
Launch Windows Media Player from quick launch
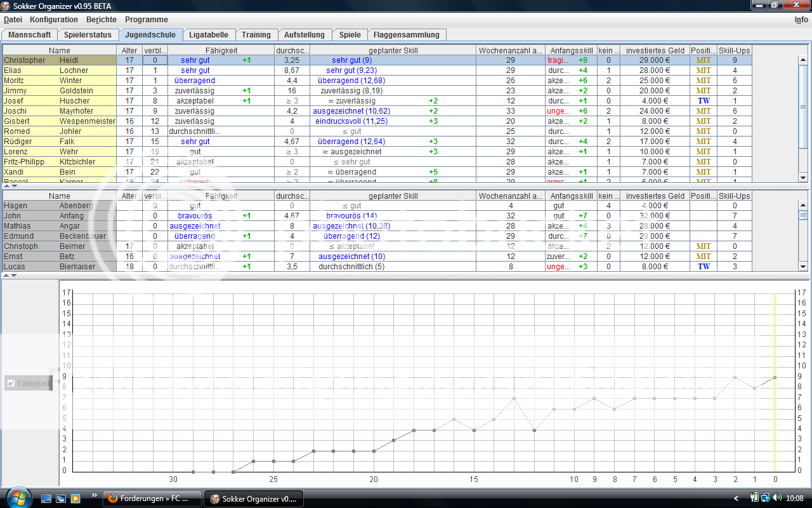click(x=75, y=498)
